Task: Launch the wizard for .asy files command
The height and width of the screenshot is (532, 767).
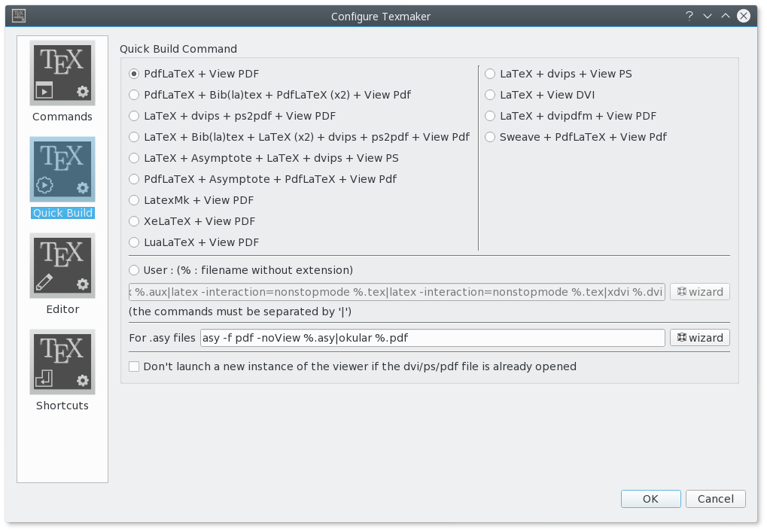Action: [x=699, y=338]
